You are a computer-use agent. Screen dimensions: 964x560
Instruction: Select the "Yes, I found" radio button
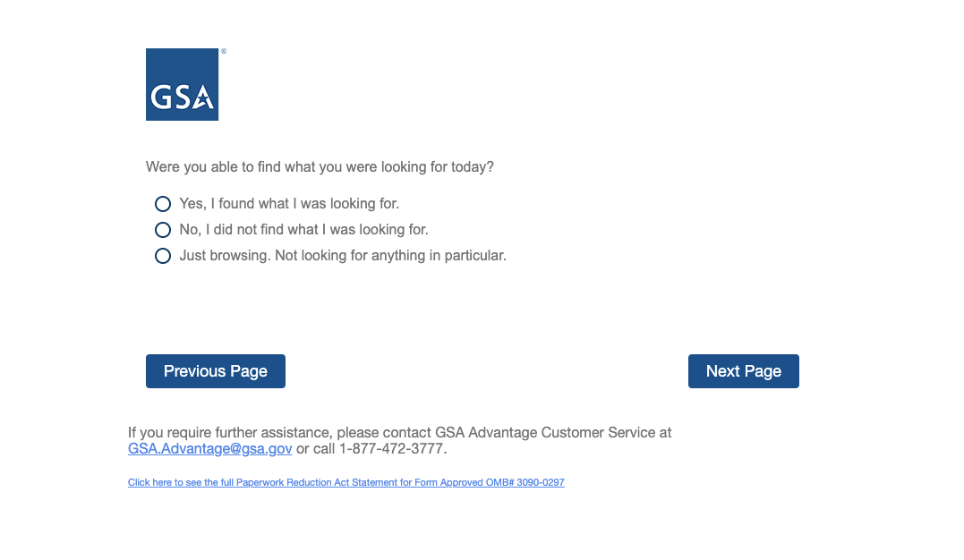[163, 204]
